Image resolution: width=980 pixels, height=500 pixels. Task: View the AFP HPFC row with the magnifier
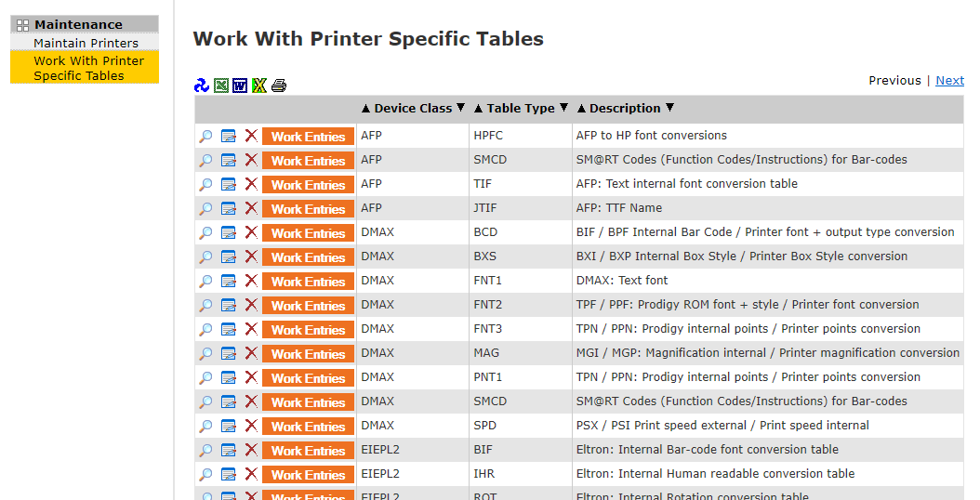coord(205,137)
